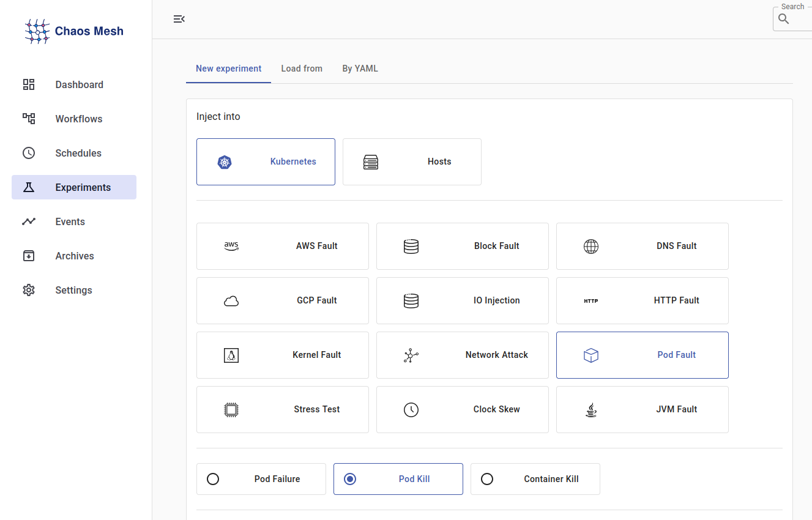Select the Clock Skew label
The height and width of the screenshot is (520, 812).
497,409
